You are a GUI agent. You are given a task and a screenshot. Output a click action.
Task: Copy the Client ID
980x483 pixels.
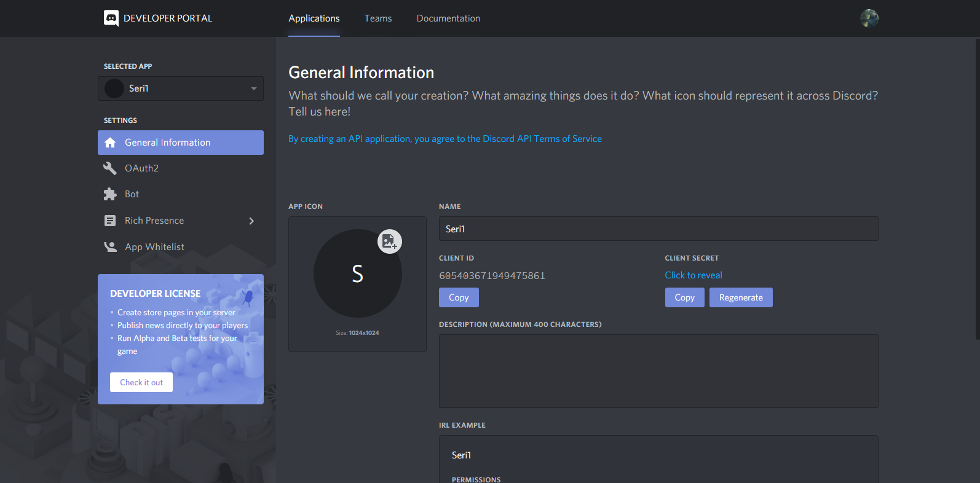coord(459,297)
